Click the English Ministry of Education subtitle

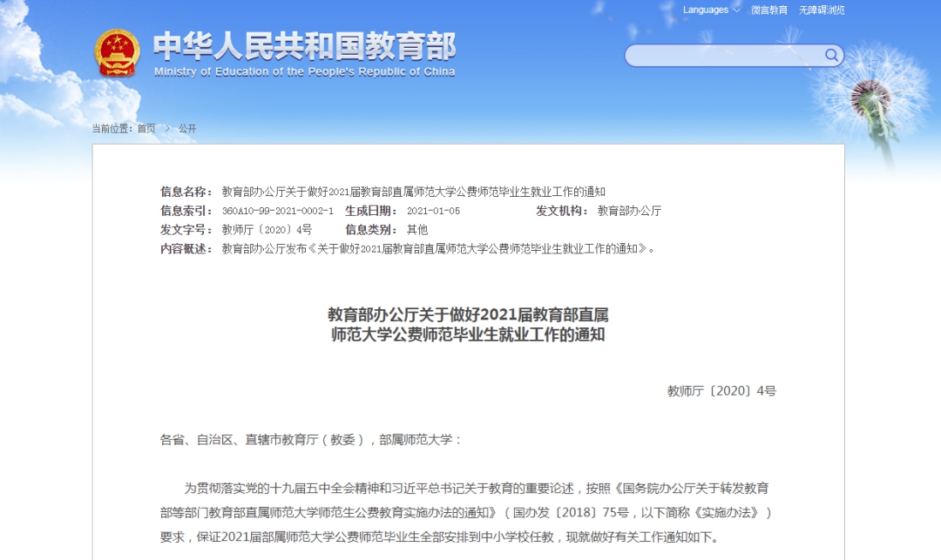pyautogui.click(x=304, y=72)
